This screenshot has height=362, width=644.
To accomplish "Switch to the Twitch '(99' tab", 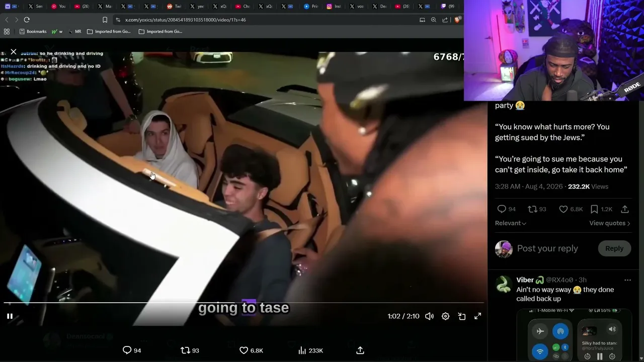I will click(x=448, y=7).
